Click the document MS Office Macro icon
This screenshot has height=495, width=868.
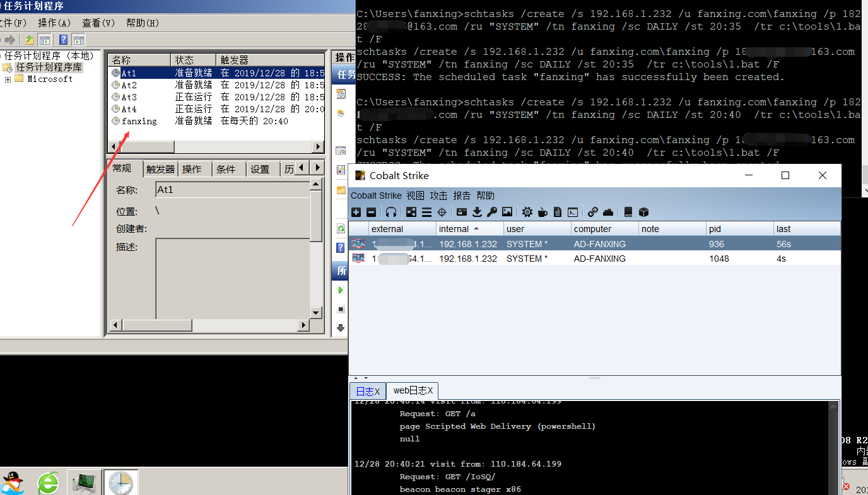(x=558, y=213)
